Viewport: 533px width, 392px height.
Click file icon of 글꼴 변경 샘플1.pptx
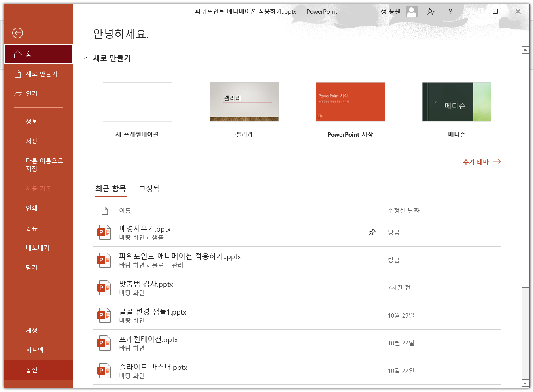pyautogui.click(x=104, y=315)
